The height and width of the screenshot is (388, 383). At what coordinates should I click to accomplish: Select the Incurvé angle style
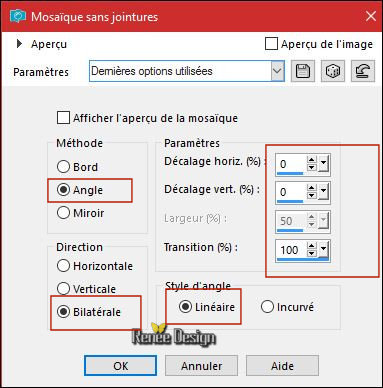tap(267, 306)
